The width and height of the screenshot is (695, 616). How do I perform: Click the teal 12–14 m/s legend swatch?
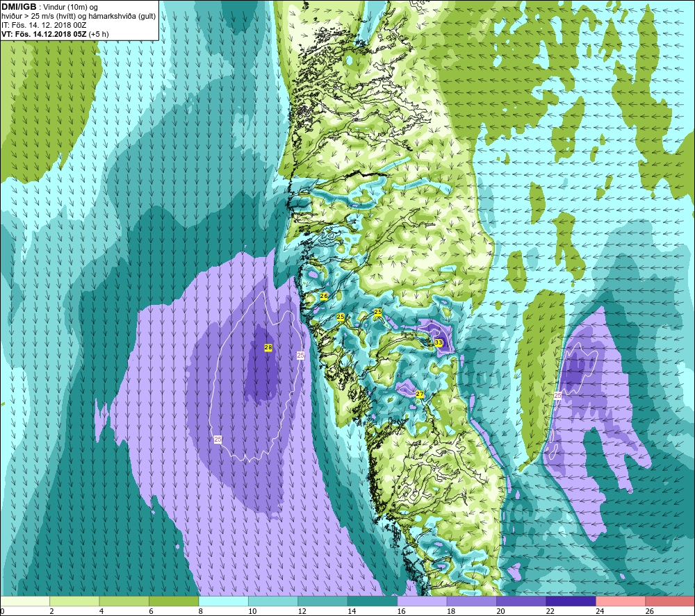click(x=322, y=601)
